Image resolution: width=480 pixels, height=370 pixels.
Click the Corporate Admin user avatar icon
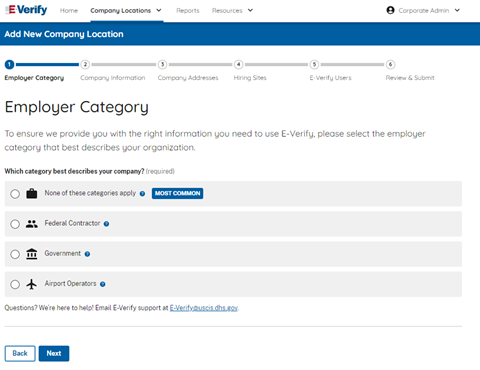coord(390,10)
